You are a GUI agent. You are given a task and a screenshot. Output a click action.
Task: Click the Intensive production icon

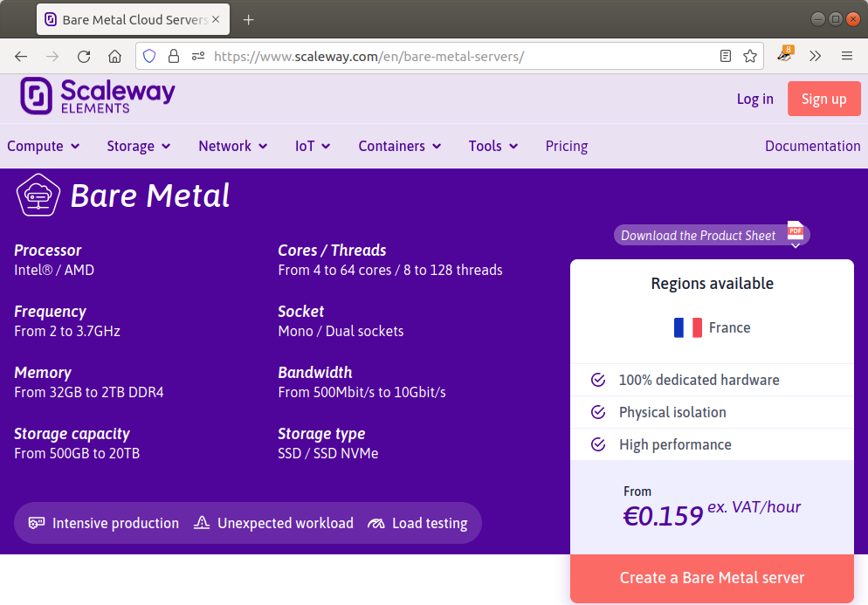37,523
